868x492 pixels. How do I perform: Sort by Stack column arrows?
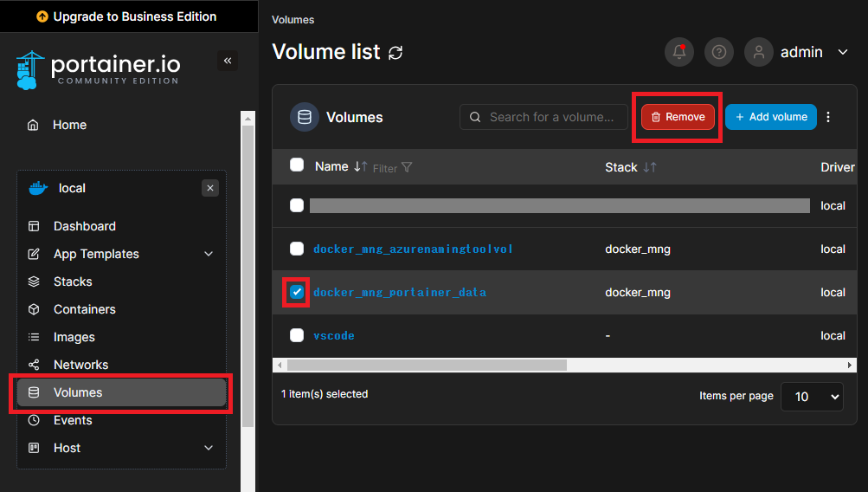(650, 167)
